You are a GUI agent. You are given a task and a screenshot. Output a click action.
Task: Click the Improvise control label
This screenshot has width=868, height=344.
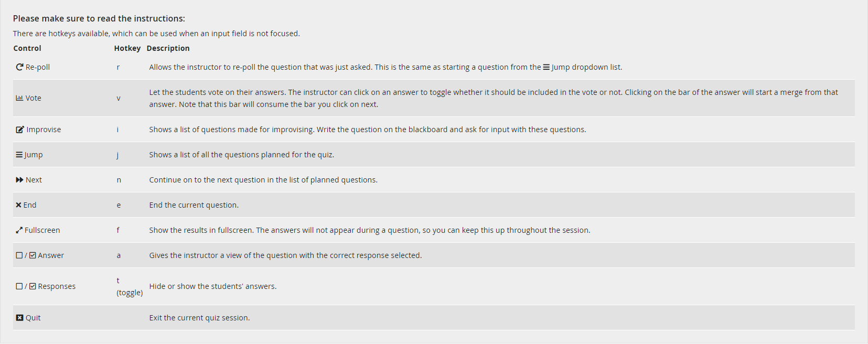44,130
